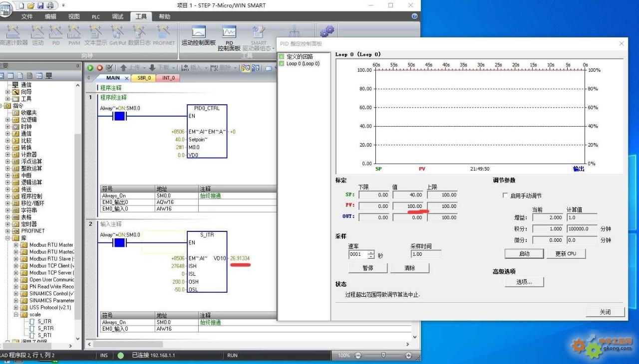Open the Download (下载) dropdown arrow
The image size is (639, 364).
tap(173, 68)
